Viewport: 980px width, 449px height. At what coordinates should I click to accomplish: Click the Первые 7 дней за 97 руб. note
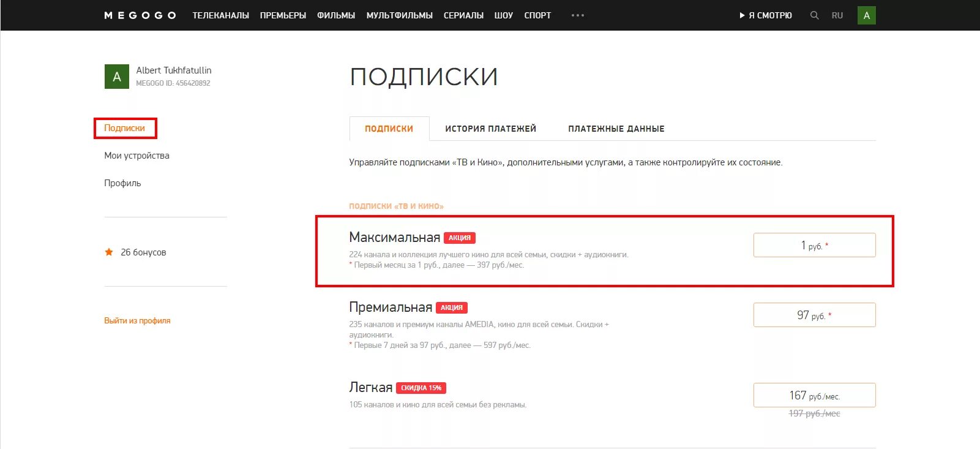[440, 345]
